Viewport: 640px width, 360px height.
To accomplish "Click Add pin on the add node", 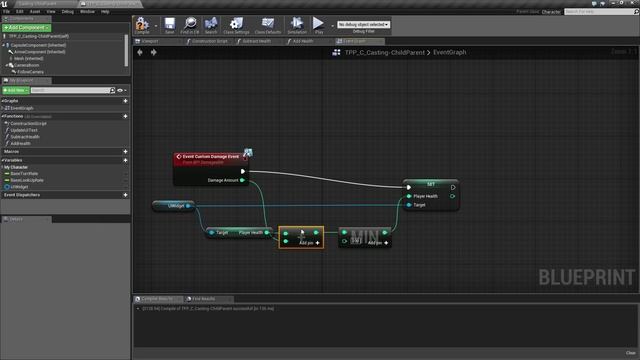I will coord(309,243).
